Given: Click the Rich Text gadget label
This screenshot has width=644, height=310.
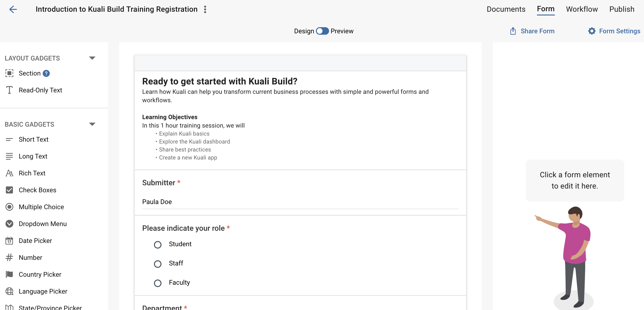Looking at the screenshot, I should [32, 173].
